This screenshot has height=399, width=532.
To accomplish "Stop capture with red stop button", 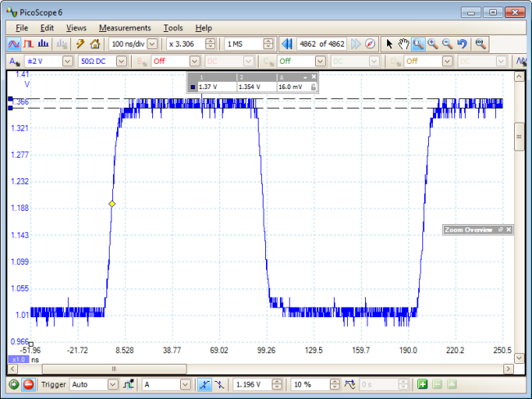I will [29, 384].
